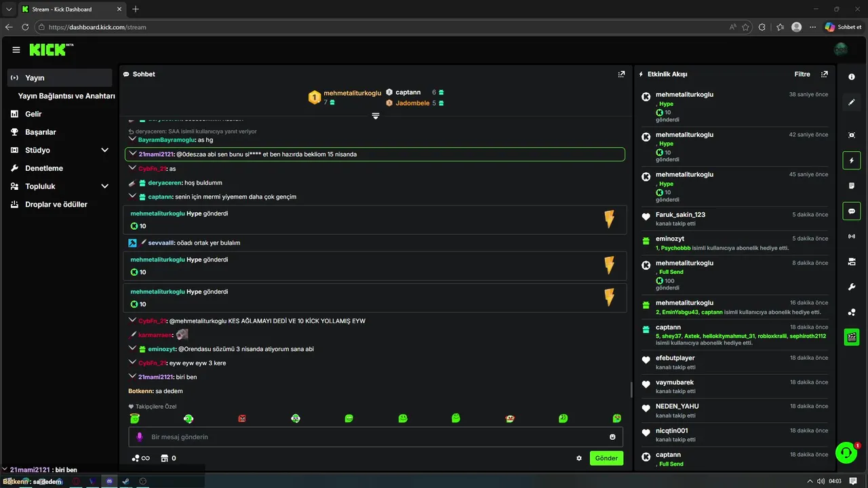Click the screen capture icon in right sidebar
The image size is (868, 488).
[x=852, y=135]
